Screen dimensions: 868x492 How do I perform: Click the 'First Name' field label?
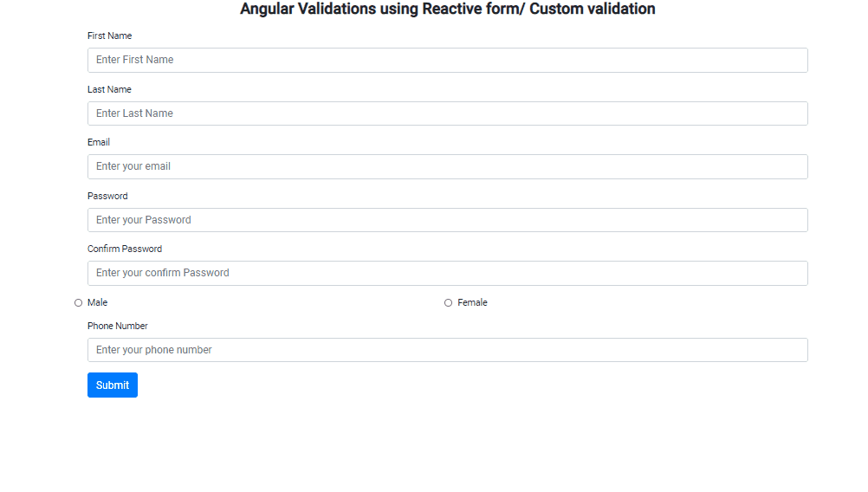[x=110, y=36]
